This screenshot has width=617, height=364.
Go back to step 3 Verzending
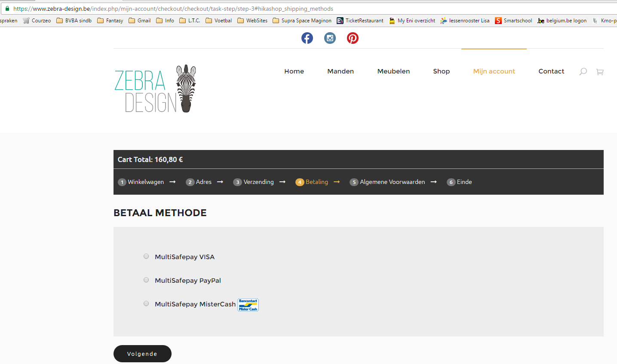click(254, 182)
